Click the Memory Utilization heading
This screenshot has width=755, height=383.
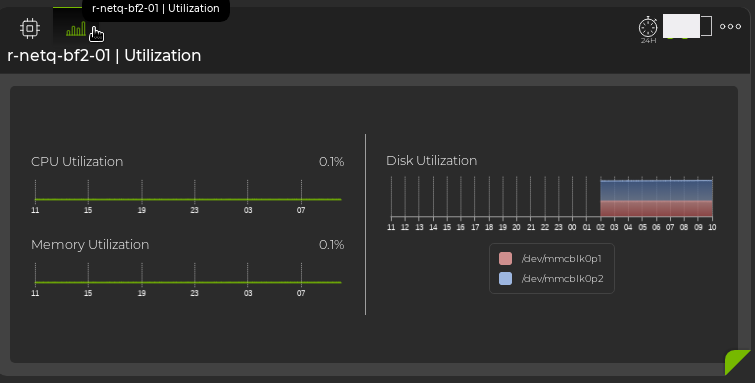click(90, 245)
